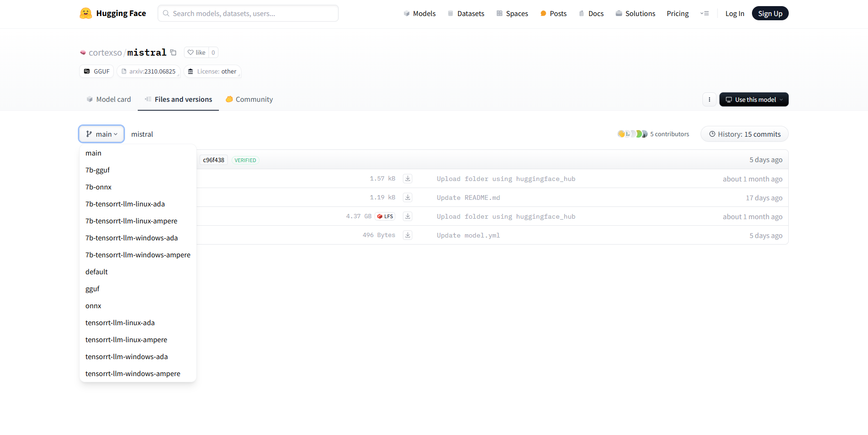The image size is (868, 435).
Task: Click the Hugging Face logo
Action: tap(113, 13)
